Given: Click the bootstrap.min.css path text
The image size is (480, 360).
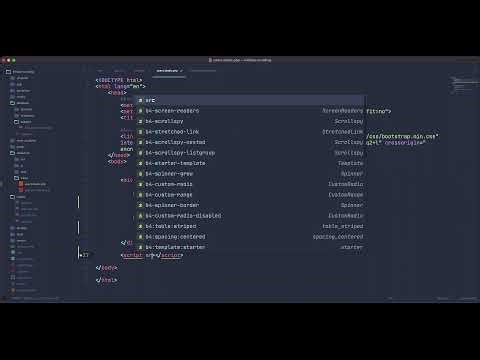Looking at the screenshot, I should (402, 136).
